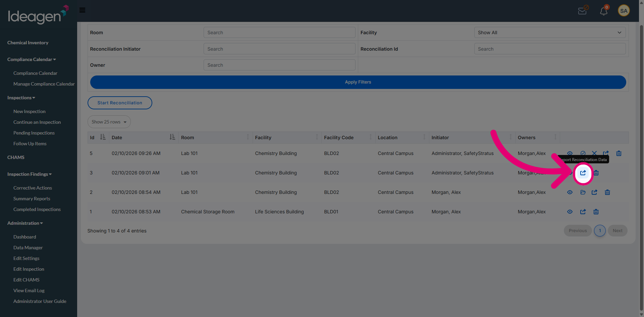The image size is (644, 317).
Task: Focus the Room search field
Action: click(279, 33)
